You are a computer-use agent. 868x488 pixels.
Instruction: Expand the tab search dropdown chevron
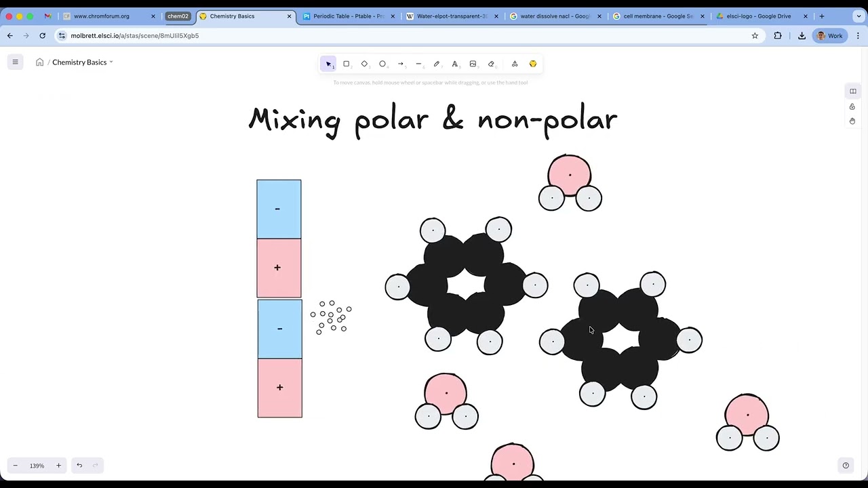point(859,16)
